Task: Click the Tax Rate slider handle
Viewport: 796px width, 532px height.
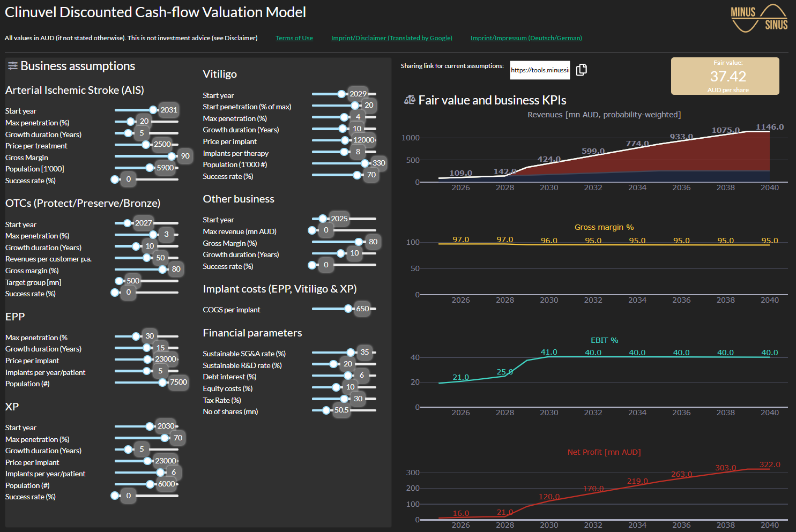Action: click(x=345, y=399)
